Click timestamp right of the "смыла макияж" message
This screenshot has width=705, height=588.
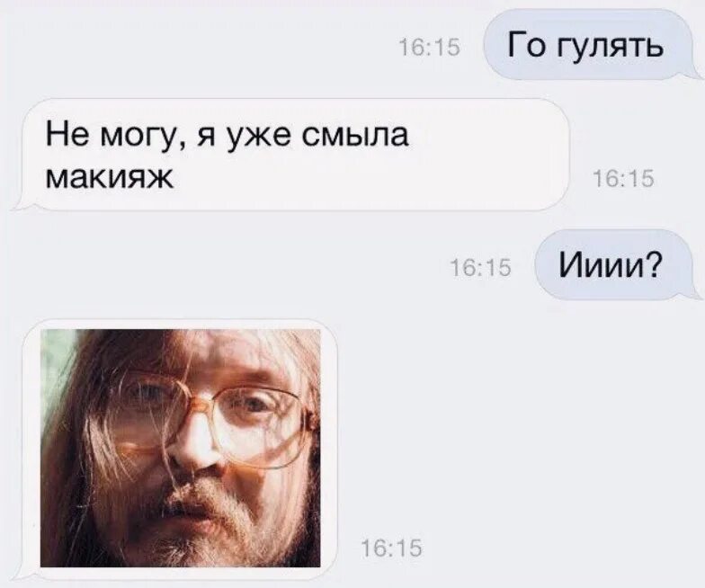point(624,180)
